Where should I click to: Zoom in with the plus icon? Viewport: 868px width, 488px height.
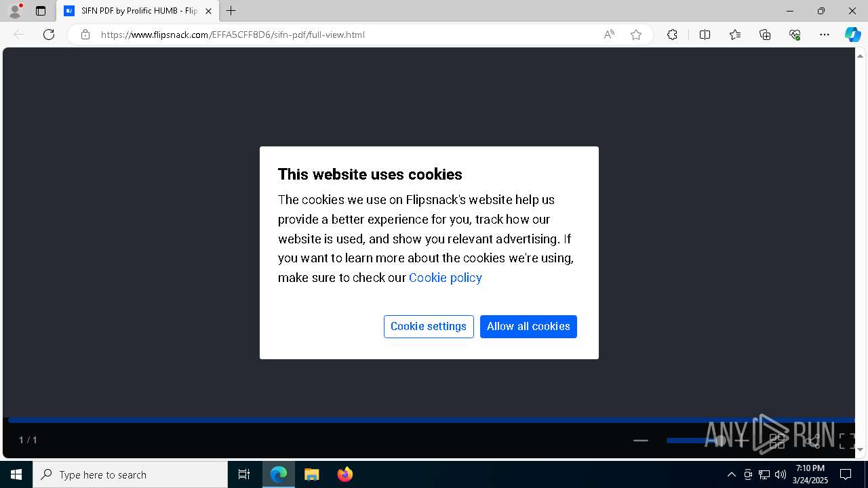pos(742,441)
